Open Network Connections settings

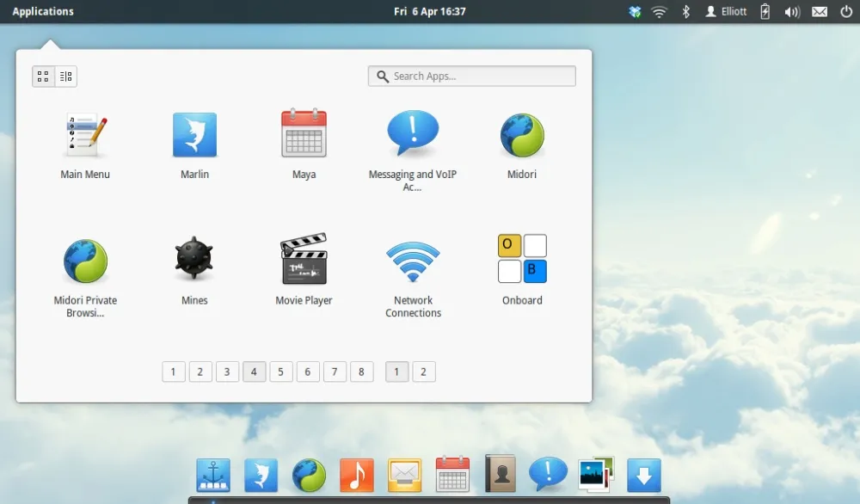(413, 261)
